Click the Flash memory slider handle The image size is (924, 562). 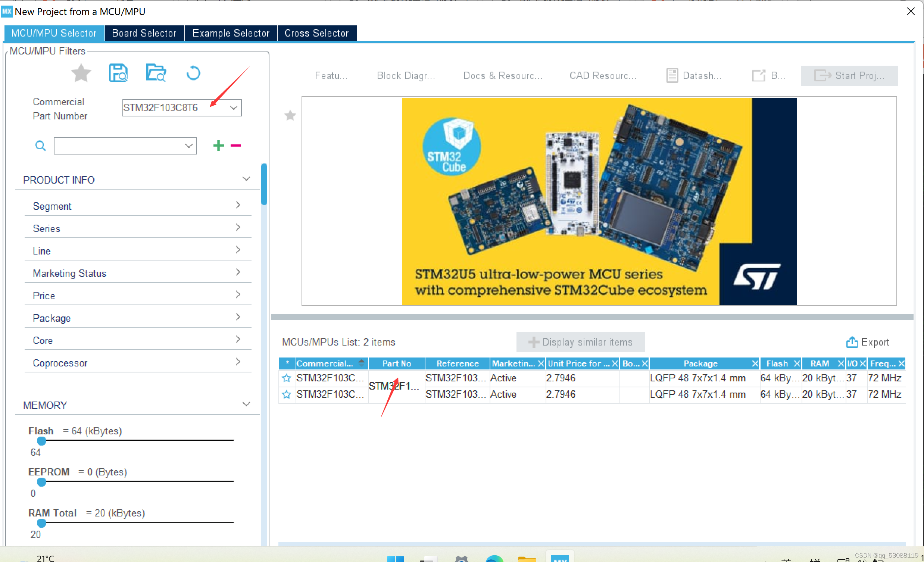42,441
